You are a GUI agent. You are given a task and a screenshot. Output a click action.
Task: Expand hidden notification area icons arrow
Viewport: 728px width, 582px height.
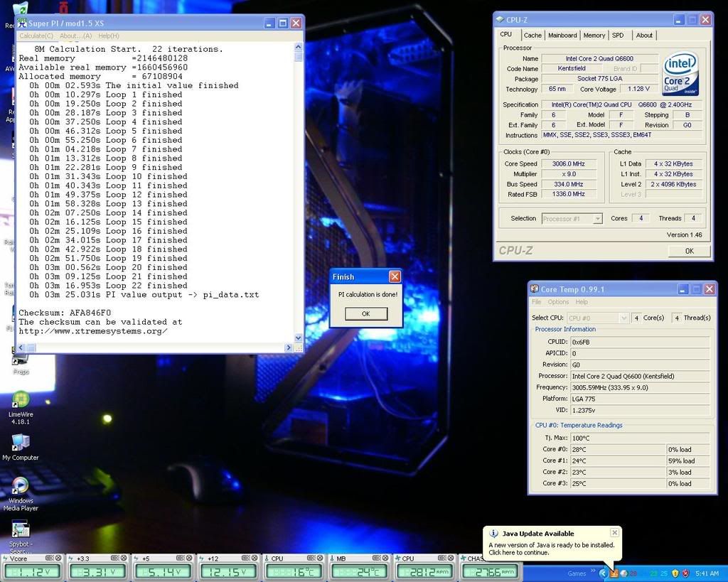[603, 573]
